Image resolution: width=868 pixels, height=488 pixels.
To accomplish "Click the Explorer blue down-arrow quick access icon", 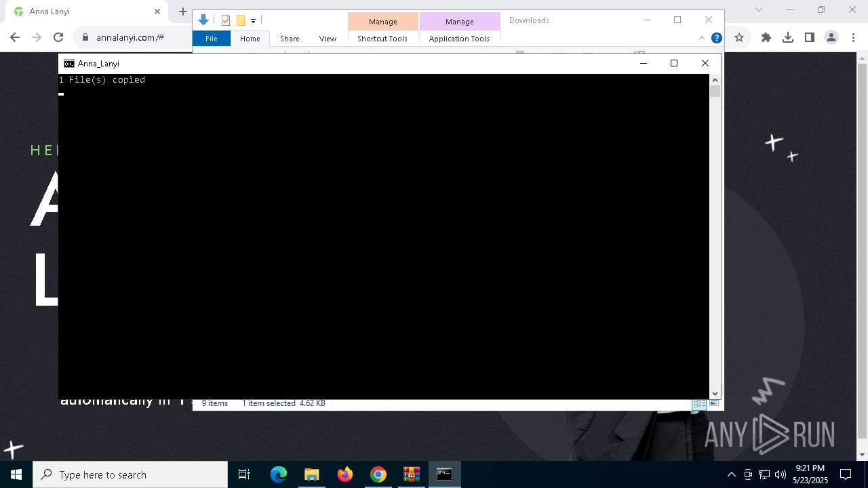I will coord(203,20).
